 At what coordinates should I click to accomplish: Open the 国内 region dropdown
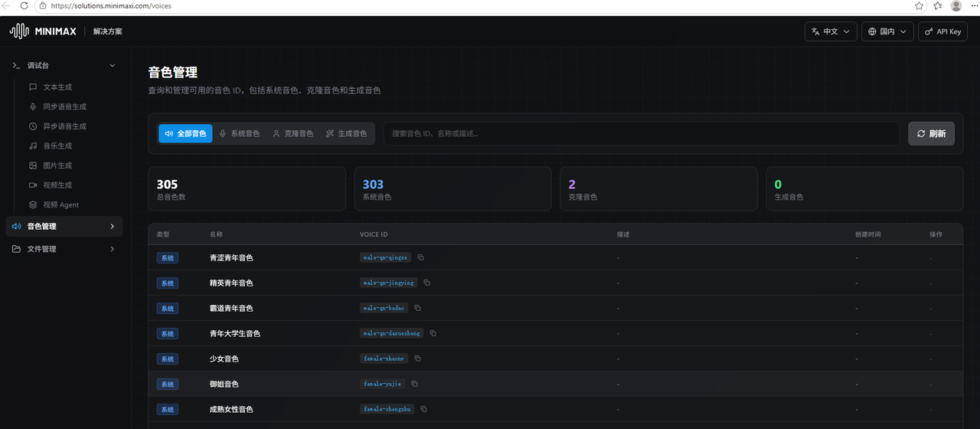point(887,31)
